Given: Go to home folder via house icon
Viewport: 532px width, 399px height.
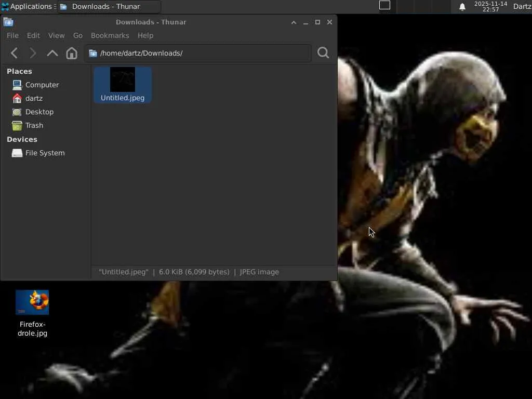Looking at the screenshot, I should click(x=72, y=53).
